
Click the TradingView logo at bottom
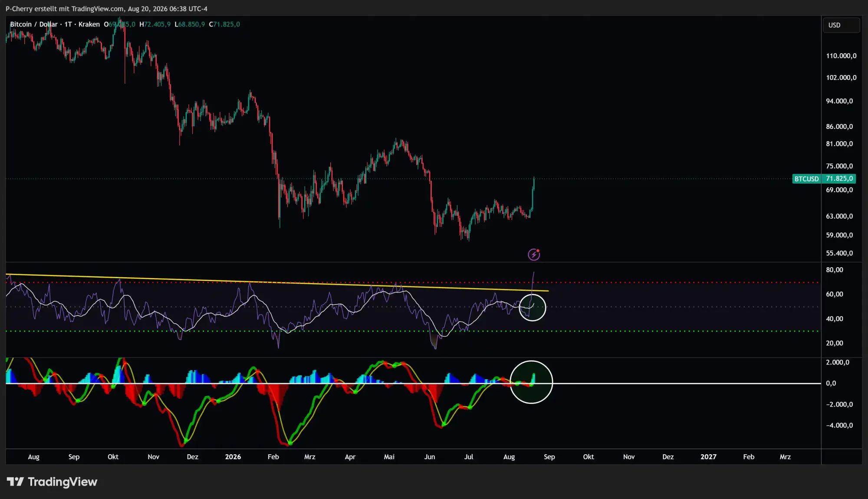[52, 482]
